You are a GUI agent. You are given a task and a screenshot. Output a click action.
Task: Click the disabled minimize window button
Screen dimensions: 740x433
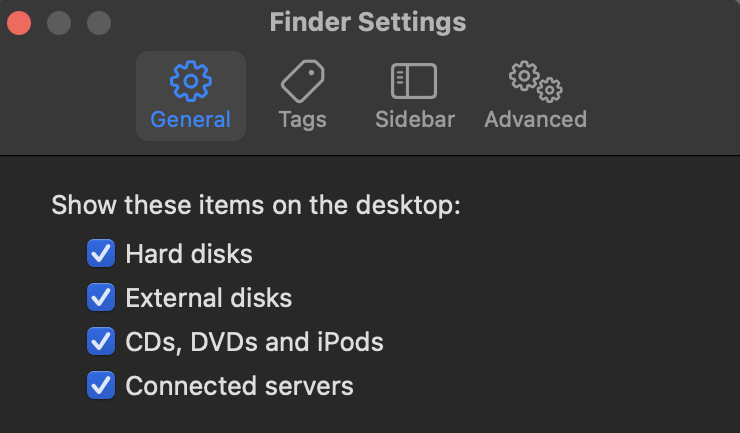(59, 23)
